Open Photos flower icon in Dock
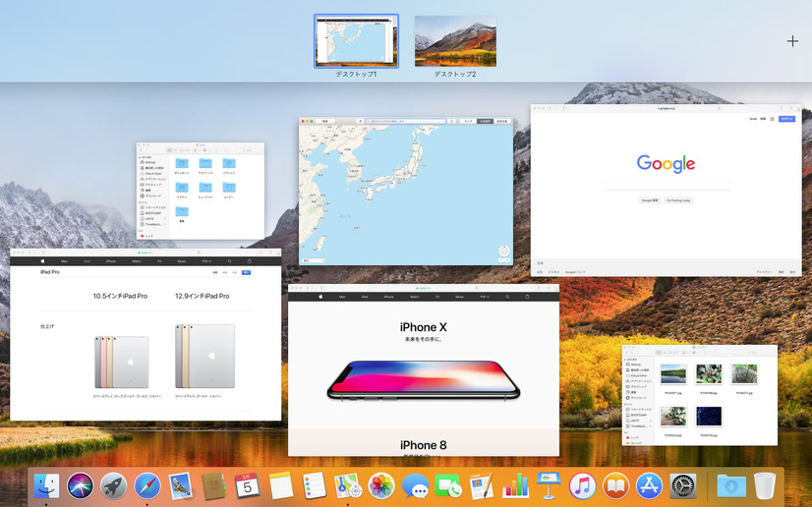Image resolution: width=812 pixels, height=507 pixels. pyautogui.click(x=381, y=485)
